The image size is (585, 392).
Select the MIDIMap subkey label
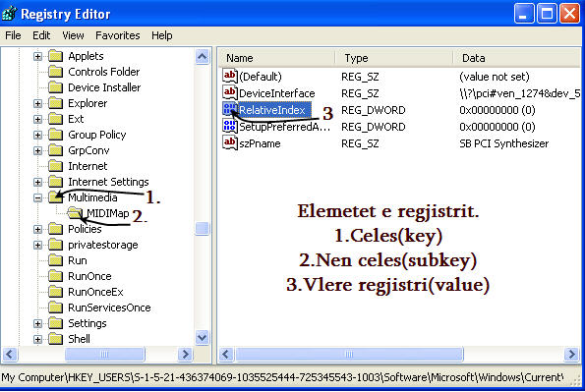coord(107,213)
